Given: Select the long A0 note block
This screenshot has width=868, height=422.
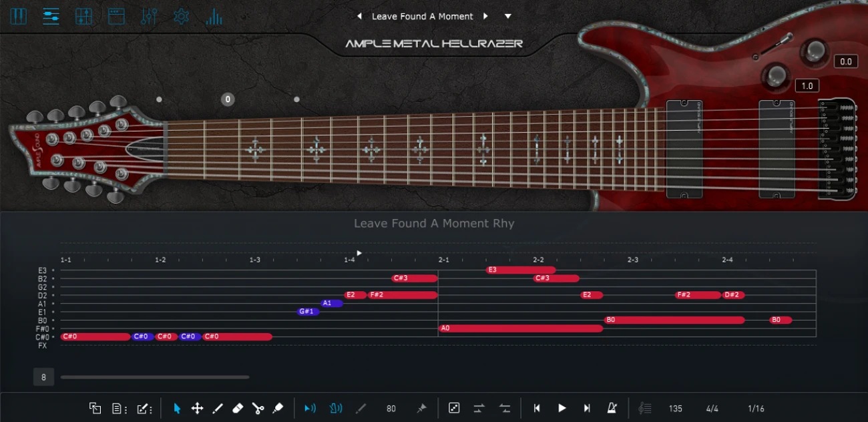Looking at the screenshot, I should coord(521,329).
